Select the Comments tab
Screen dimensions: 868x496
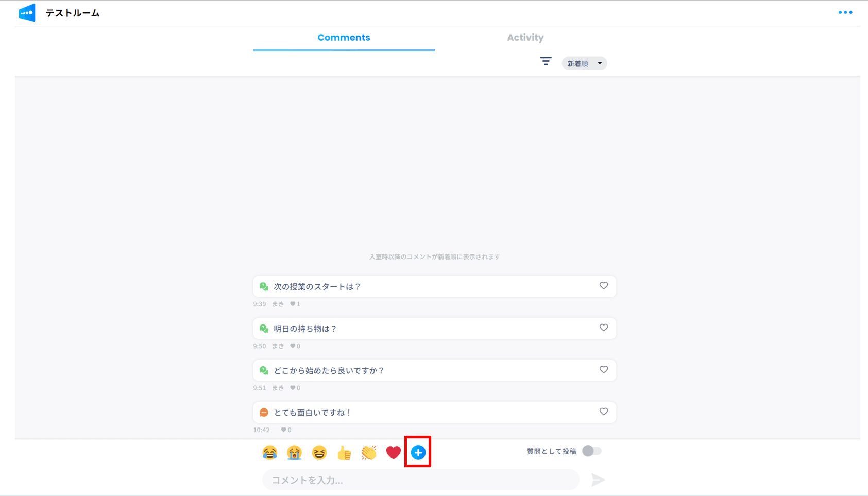344,37
